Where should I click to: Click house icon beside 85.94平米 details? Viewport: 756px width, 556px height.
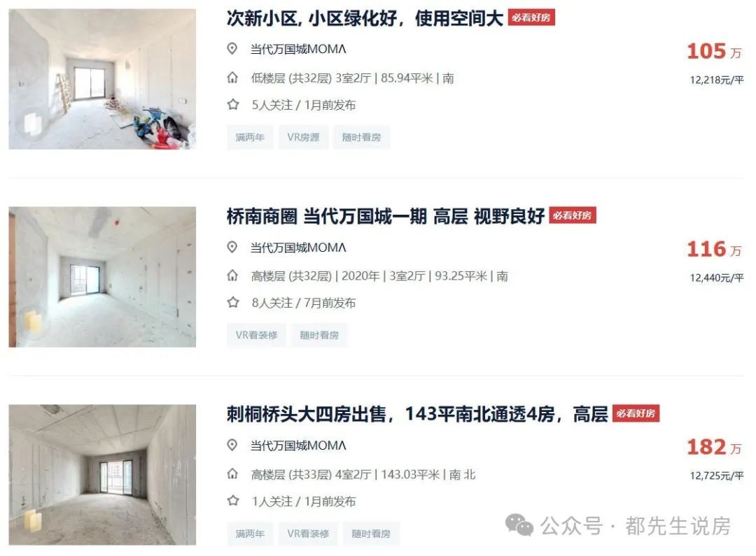point(232,78)
